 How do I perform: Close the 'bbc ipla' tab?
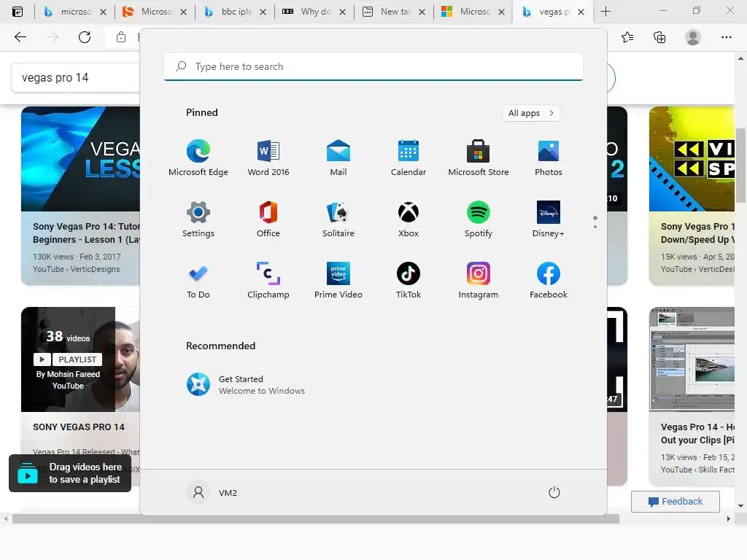[x=263, y=12]
